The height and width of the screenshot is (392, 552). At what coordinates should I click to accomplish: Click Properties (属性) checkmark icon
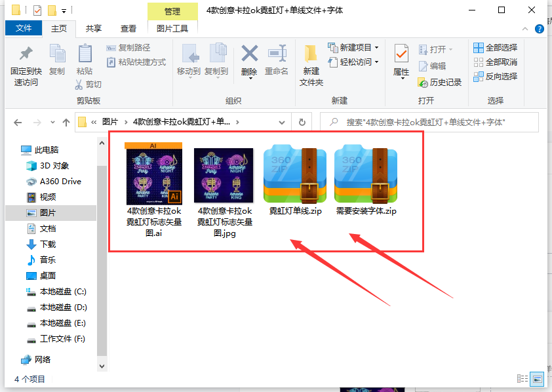[401, 54]
